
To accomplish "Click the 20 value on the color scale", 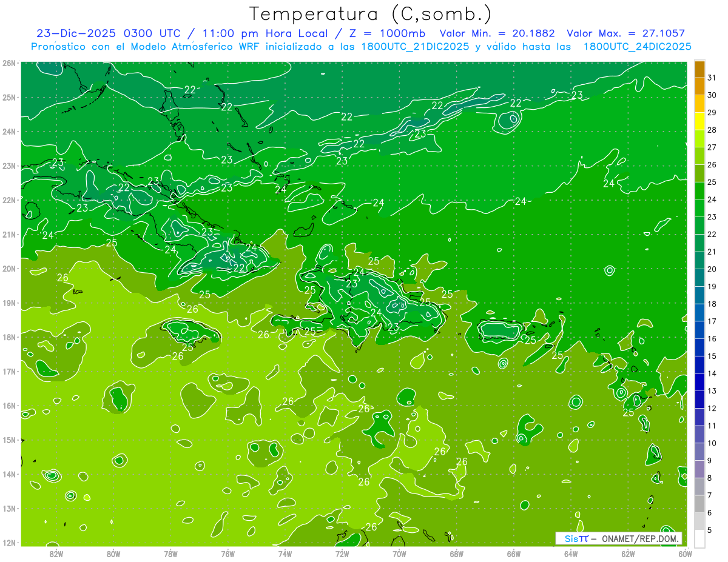I will click(x=712, y=269).
